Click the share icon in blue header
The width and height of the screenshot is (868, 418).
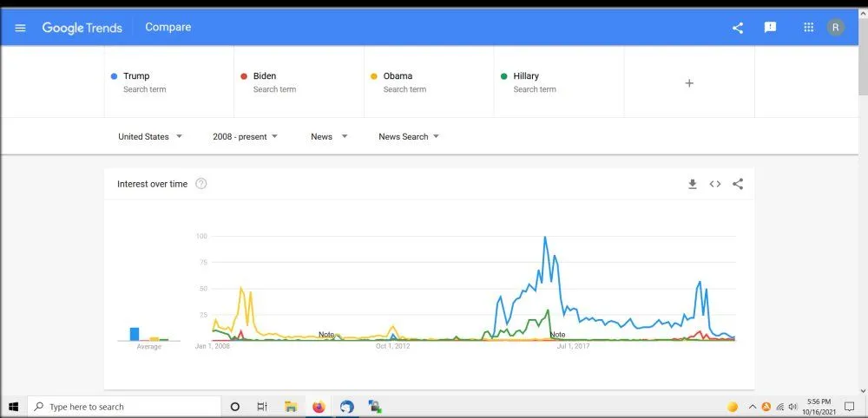[x=738, y=28]
